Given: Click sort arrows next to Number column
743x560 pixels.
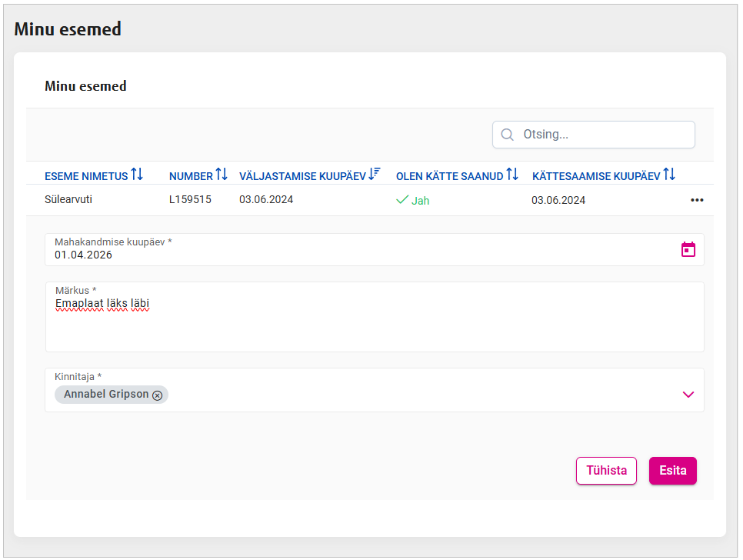Looking at the screenshot, I should tap(222, 175).
